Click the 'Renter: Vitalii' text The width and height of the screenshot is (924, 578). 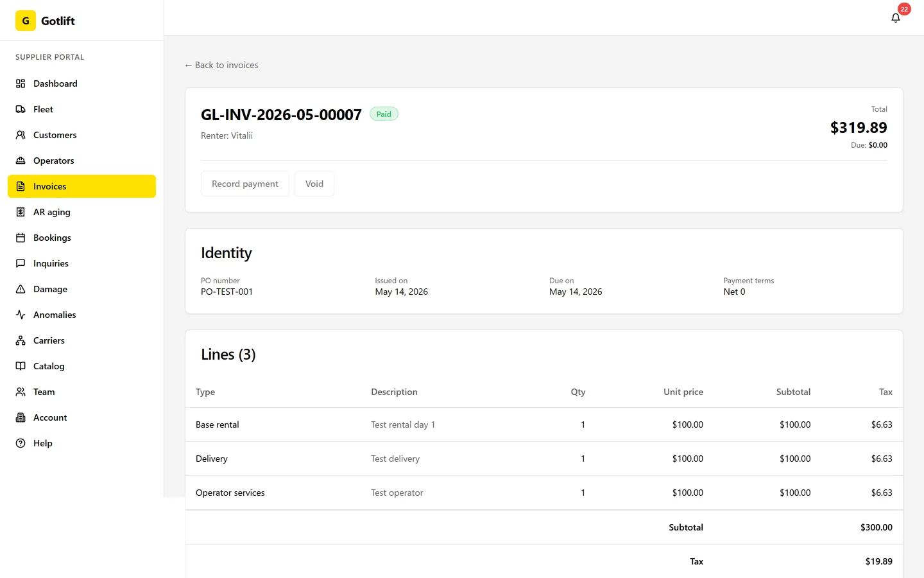pos(227,136)
